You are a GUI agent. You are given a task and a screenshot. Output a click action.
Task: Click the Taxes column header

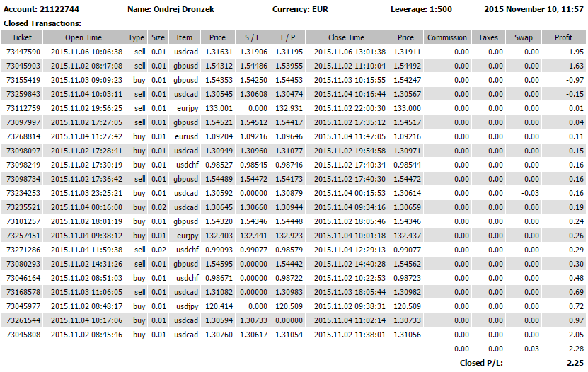488,37
